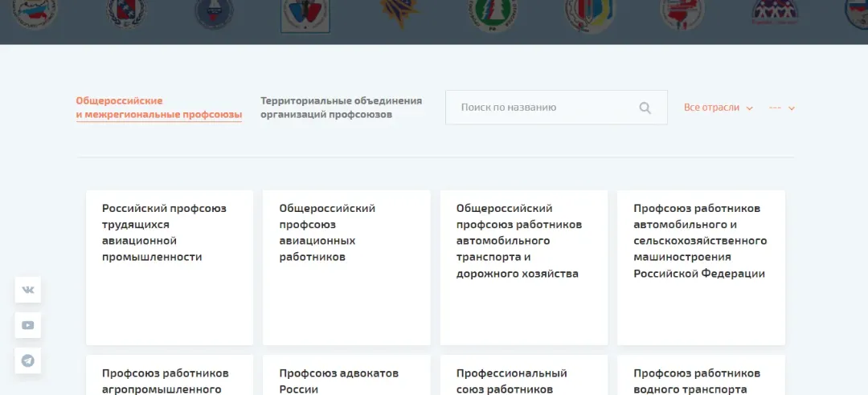Open the Telegram channel icon
This screenshot has width=868, height=395.
click(x=27, y=360)
